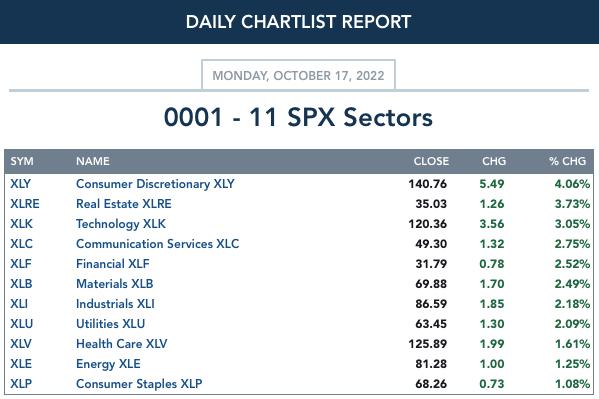Sort by the CLOSE column header

(x=431, y=161)
